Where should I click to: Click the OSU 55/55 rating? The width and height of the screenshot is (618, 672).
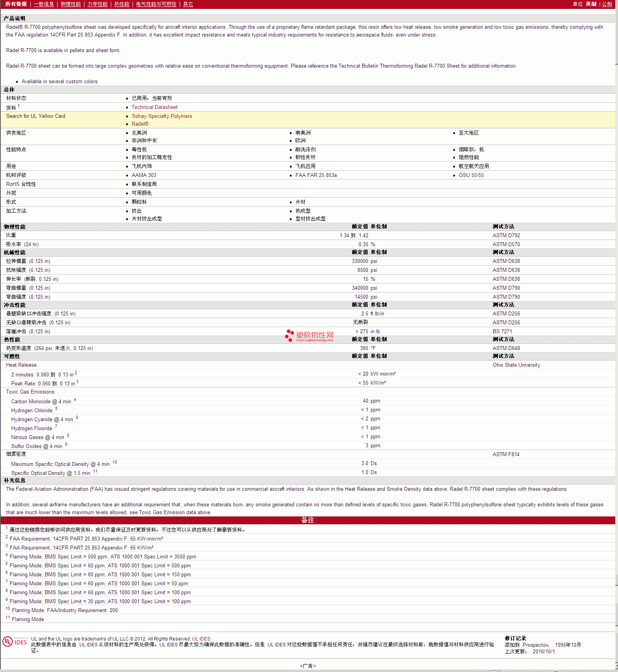coord(471,175)
